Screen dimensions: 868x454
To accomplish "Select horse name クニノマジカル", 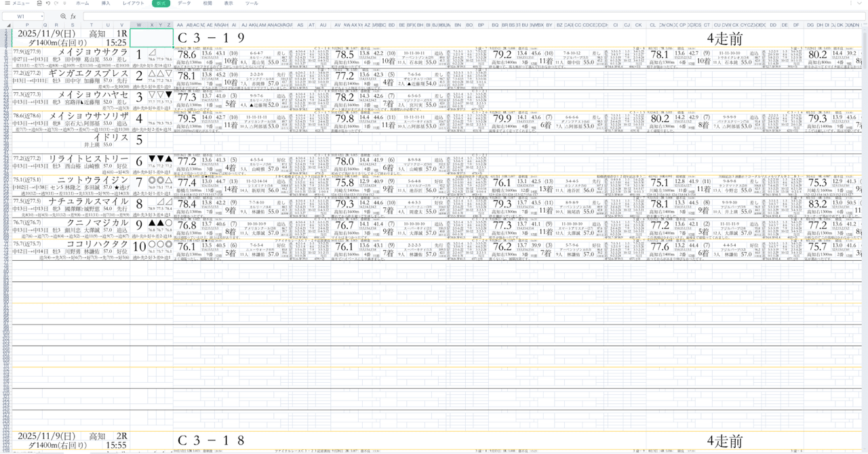I will 97,222.
